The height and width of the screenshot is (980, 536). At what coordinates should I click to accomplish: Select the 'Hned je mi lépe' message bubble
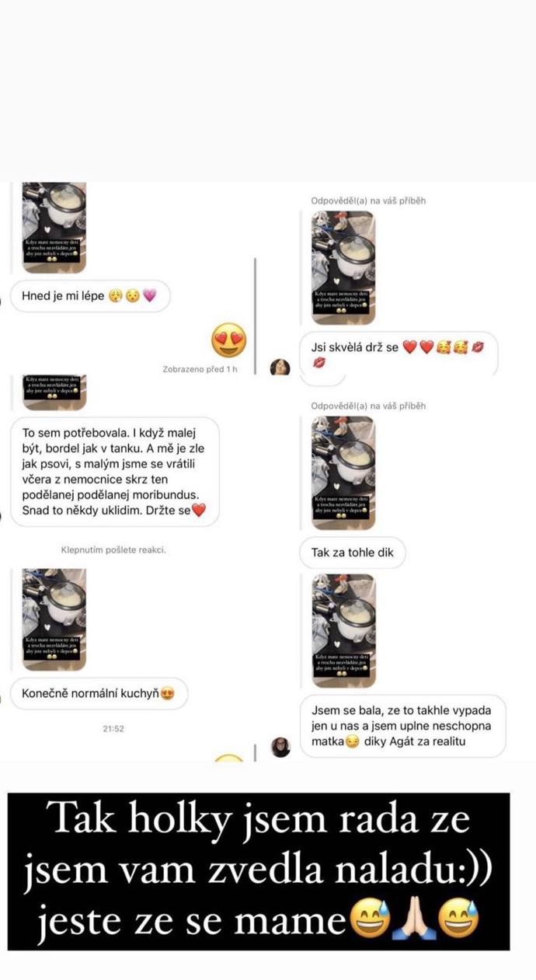click(90, 296)
